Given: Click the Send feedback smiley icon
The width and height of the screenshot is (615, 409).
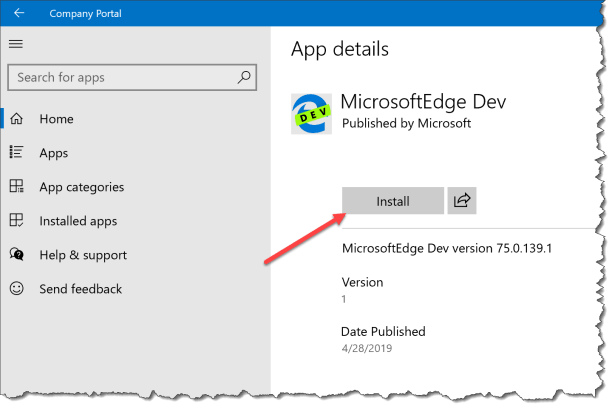Looking at the screenshot, I should 16,289.
